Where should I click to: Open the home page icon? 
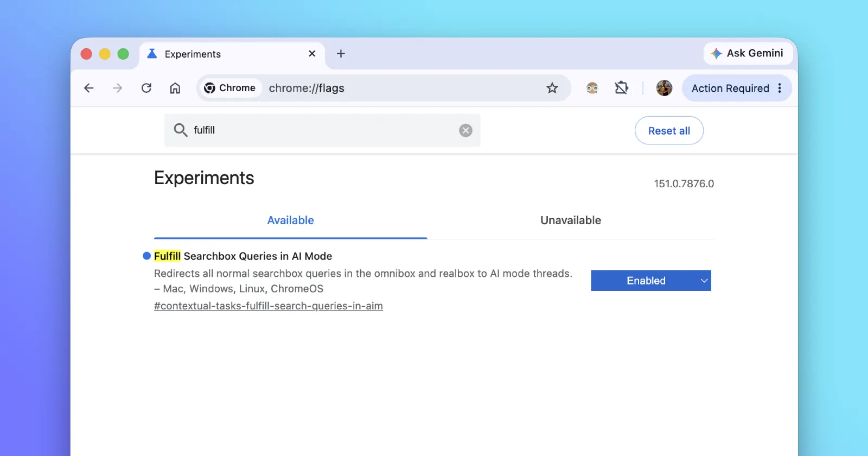coord(175,88)
